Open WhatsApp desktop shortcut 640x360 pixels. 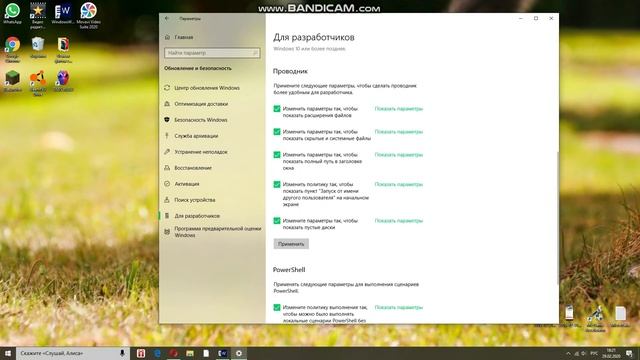tap(12, 14)
